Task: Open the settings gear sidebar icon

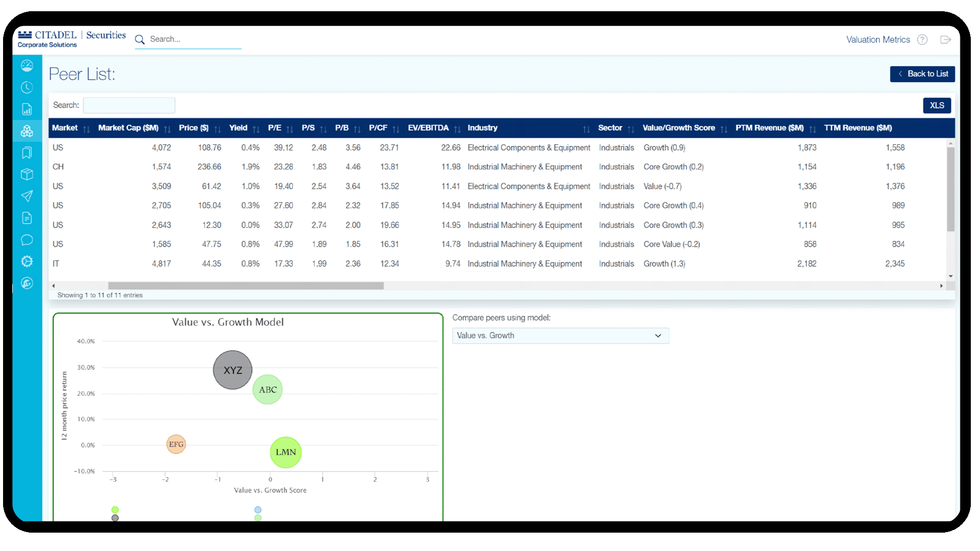Action: click(27, 261)
